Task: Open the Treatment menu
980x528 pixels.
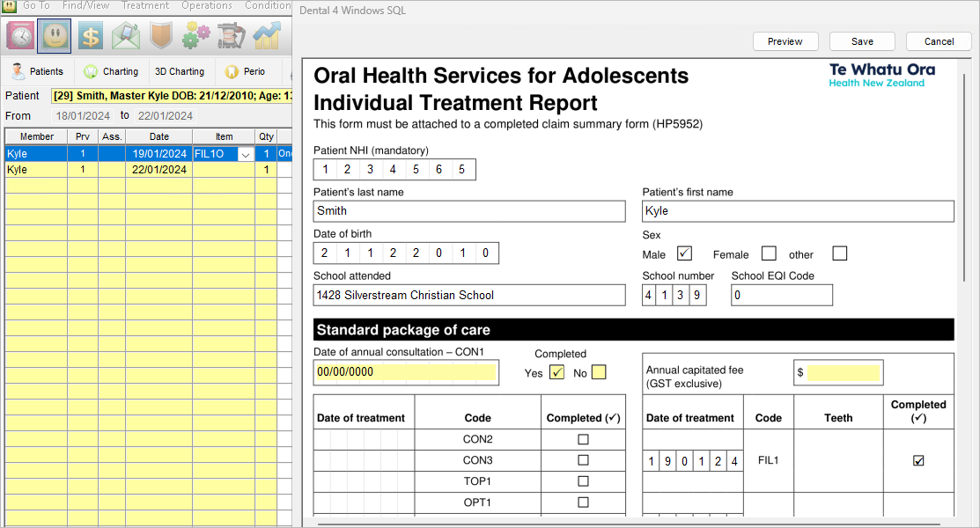Action: 145,5
